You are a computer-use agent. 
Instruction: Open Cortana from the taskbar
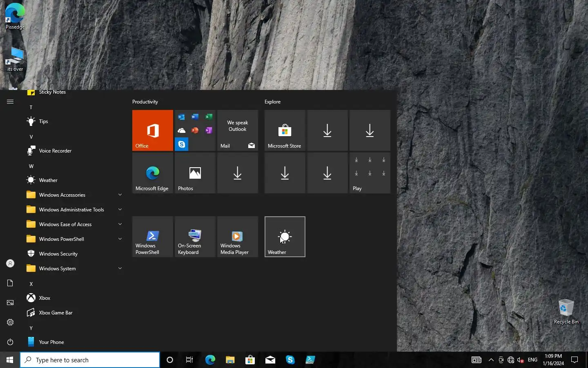170,360
